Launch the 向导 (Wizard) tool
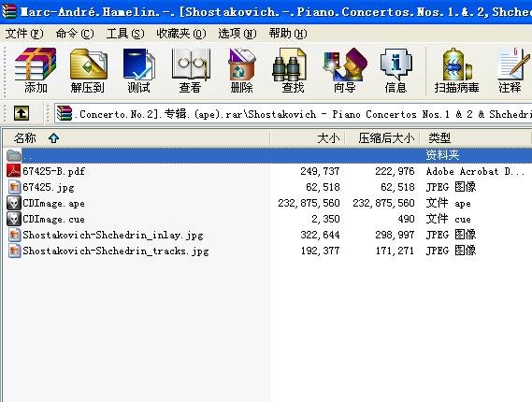This screenshot has height=402, width=532. 345,70
